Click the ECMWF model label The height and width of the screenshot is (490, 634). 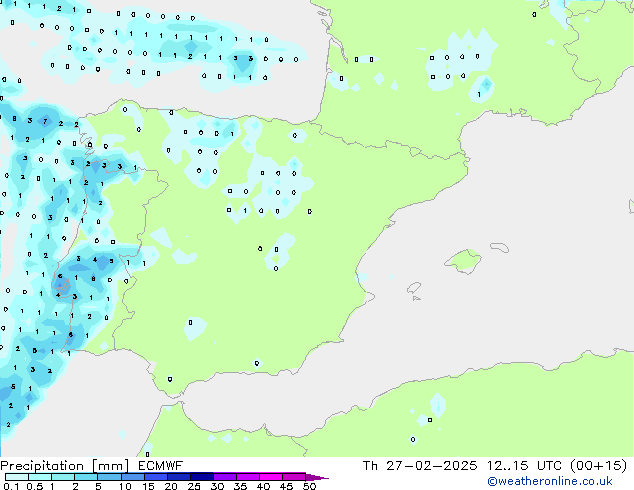click(x=161, y=466)
